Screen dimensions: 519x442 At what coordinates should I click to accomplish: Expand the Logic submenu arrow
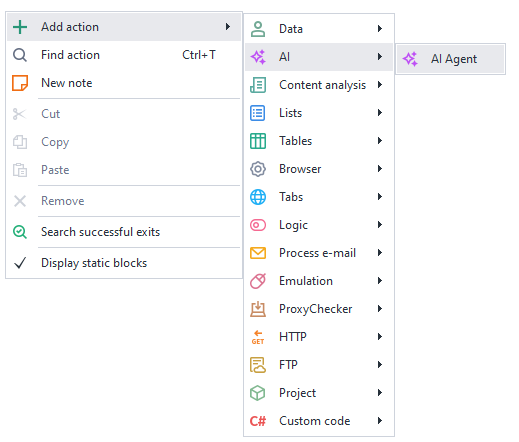pos(380,225)
